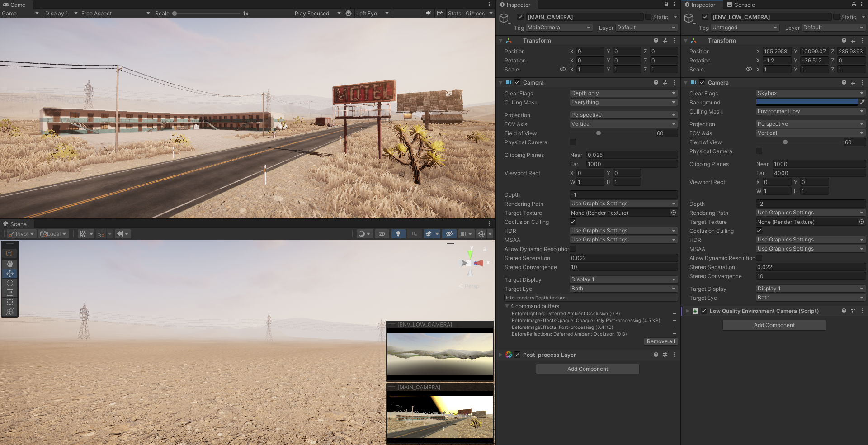Image resolution: width=868 pixels, height=445 pixels.
Task: Toggle ENV_LOW_CAMERA object active checkbox
Action: tap(705, 17)
